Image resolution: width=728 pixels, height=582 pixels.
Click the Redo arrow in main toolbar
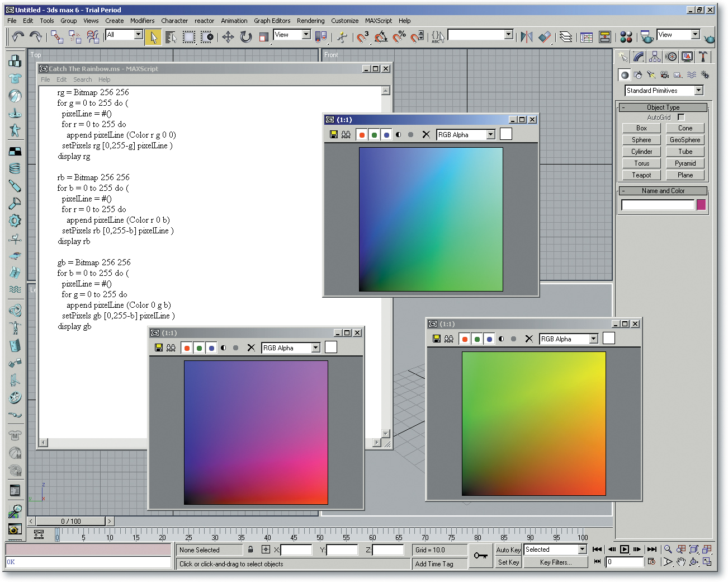coord(36,37)
